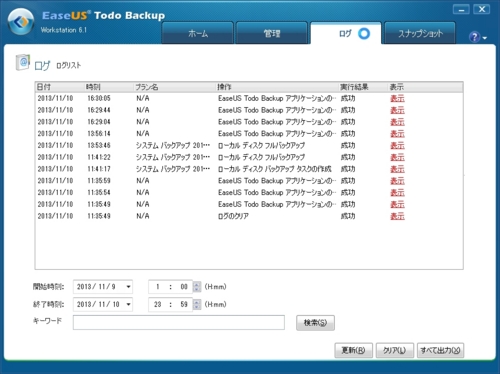Click 成功 result in the 11:41:22 row

click(x=348, y=157)
